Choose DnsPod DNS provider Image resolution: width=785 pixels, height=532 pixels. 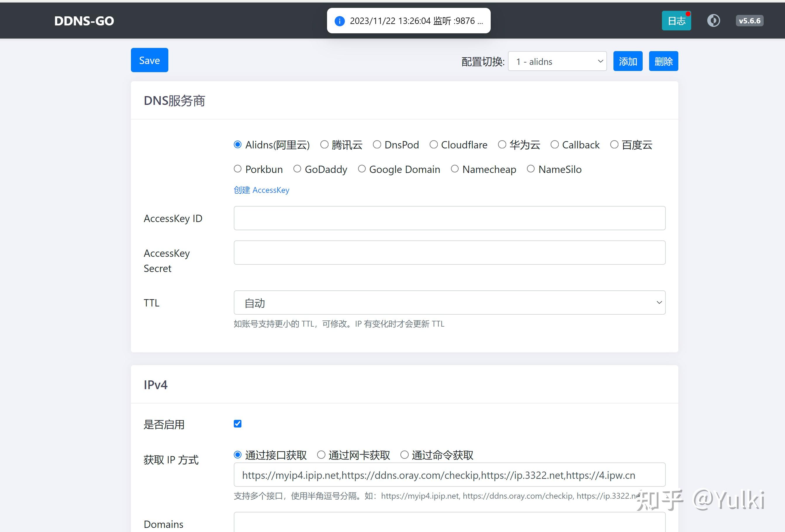click(377, 145)
